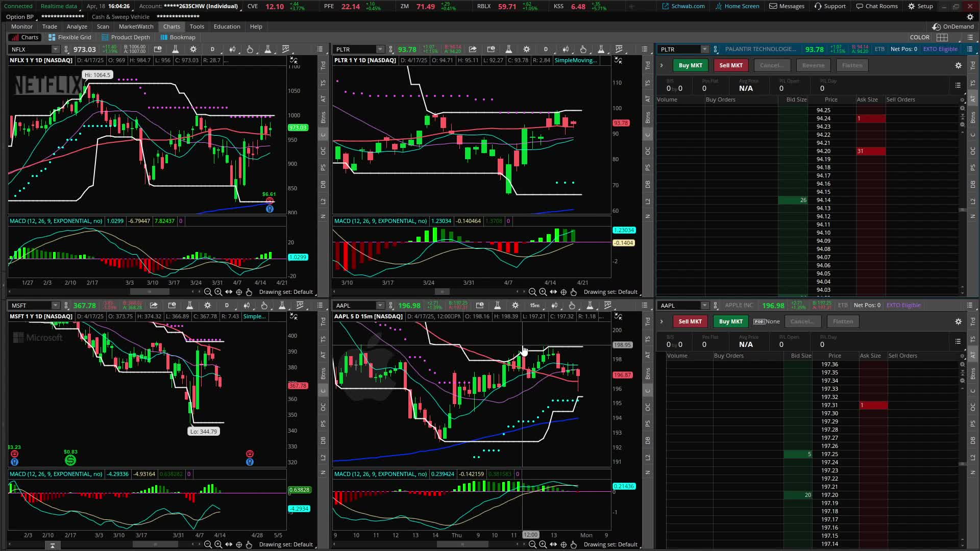This screenshot has width=980, height=551.
Task: Open 15m timeframe selector on AAPL chart
Action: [x=534, y=306]
